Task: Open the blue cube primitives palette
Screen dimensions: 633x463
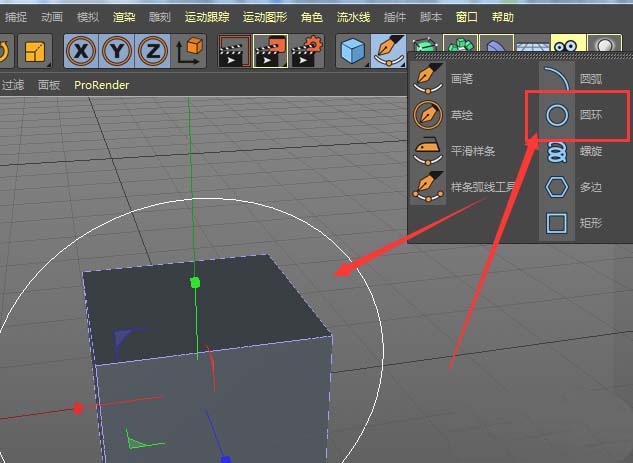Action: [353, 51]
